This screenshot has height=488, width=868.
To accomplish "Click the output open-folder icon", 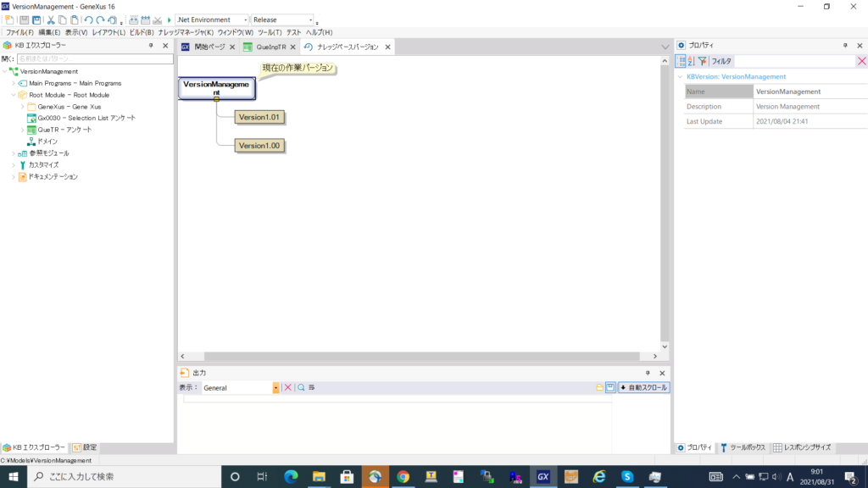I will (599, 388).
